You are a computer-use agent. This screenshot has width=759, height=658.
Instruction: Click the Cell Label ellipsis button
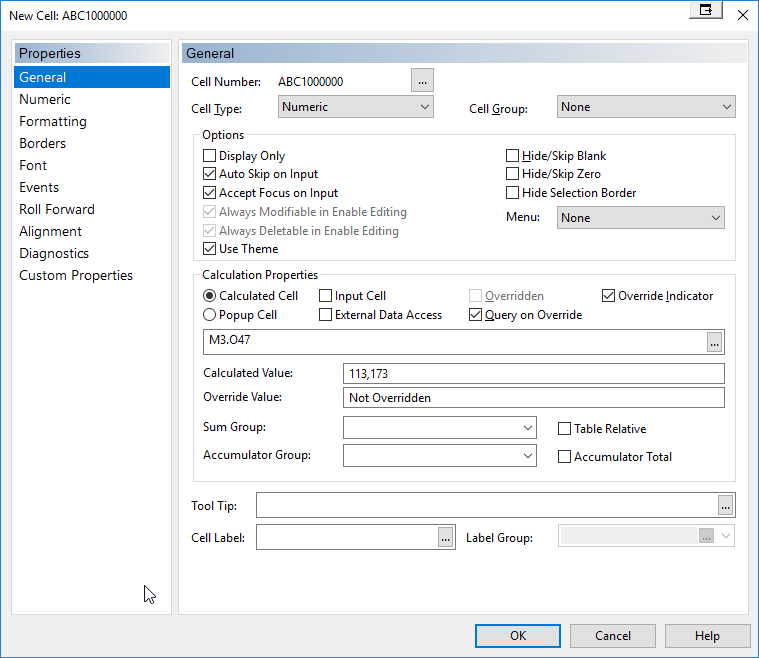pyautogui.click(x=446, y=537)
